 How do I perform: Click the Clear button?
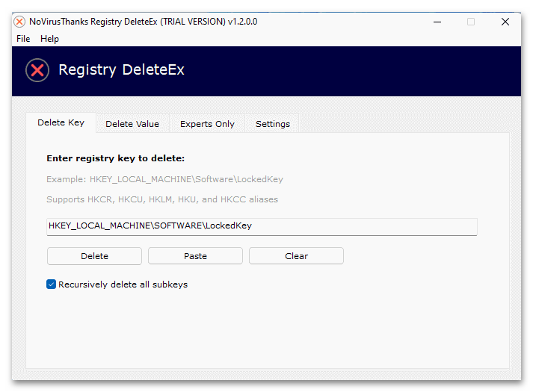point(297,256)
